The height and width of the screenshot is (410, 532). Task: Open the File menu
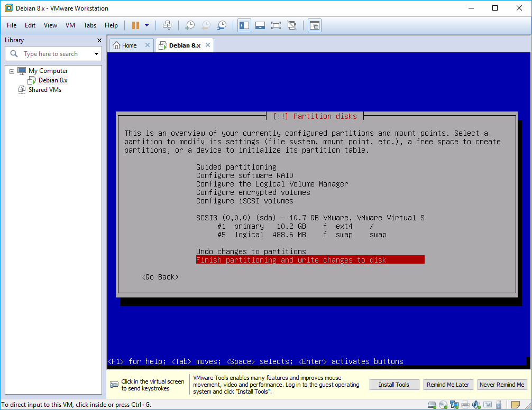tap(12, 25)
